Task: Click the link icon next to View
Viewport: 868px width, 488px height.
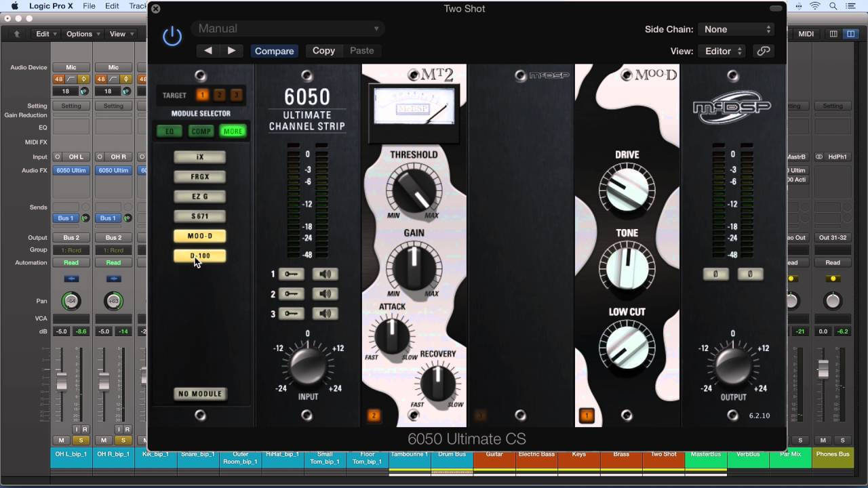Action: (764, 51)
